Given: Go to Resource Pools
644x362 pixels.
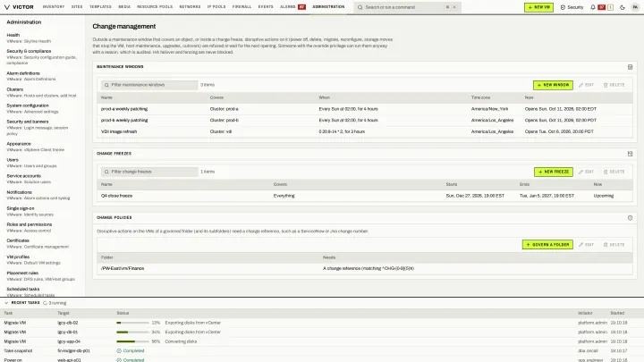Looking at the screenshot, I should coord(155,7).
